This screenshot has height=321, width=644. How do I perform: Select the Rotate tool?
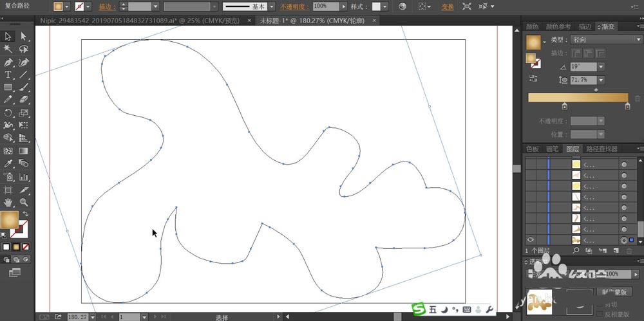pos(8,113)
